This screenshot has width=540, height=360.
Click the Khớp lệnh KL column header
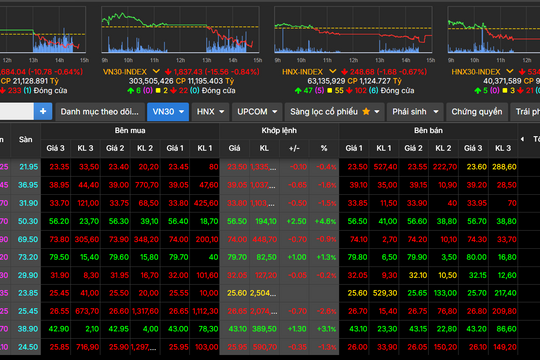[264, 148]
